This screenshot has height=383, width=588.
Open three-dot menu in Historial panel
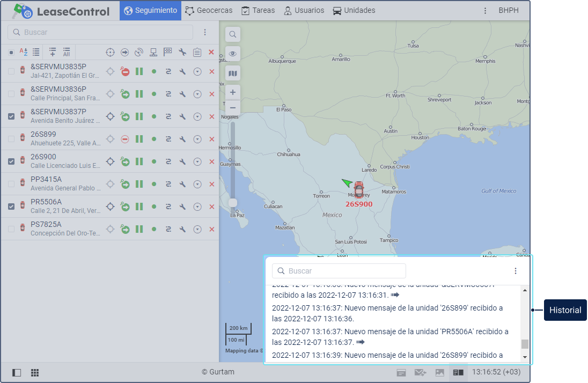[x=516, y=271]
